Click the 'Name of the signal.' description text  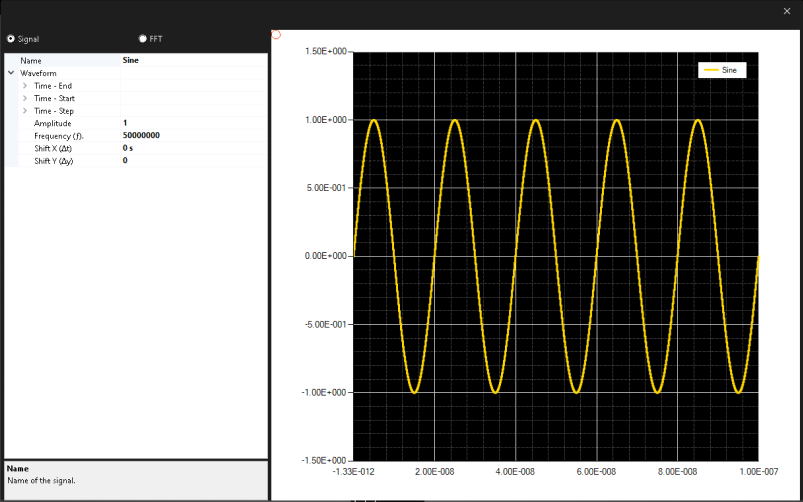[x=41, y=481]
